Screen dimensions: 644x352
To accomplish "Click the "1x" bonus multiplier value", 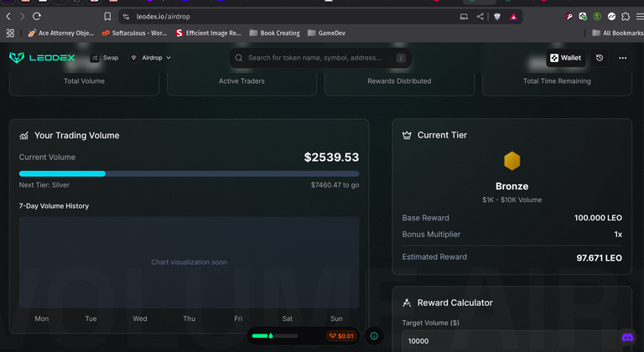I will click(618, 235).
